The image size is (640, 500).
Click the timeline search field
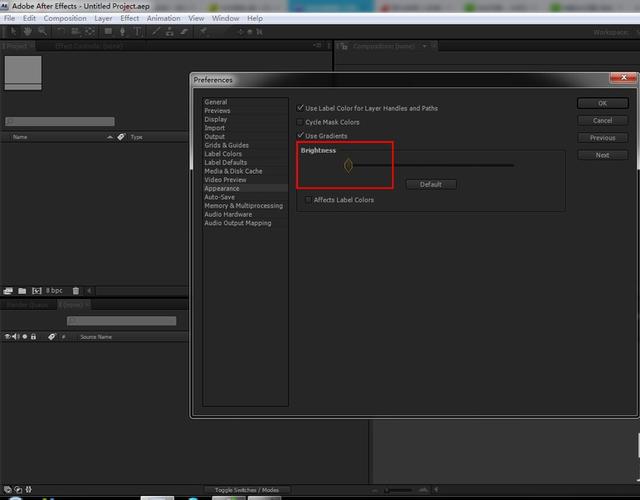121,321
